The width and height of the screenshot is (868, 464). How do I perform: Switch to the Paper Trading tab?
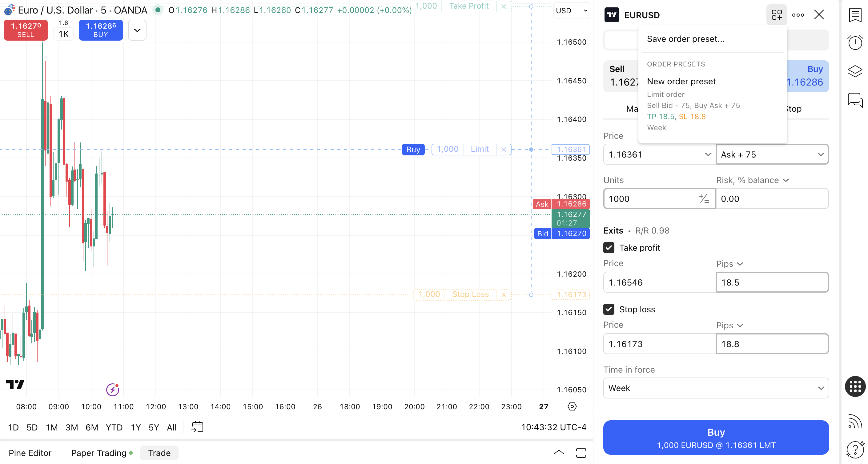[99, 453]
